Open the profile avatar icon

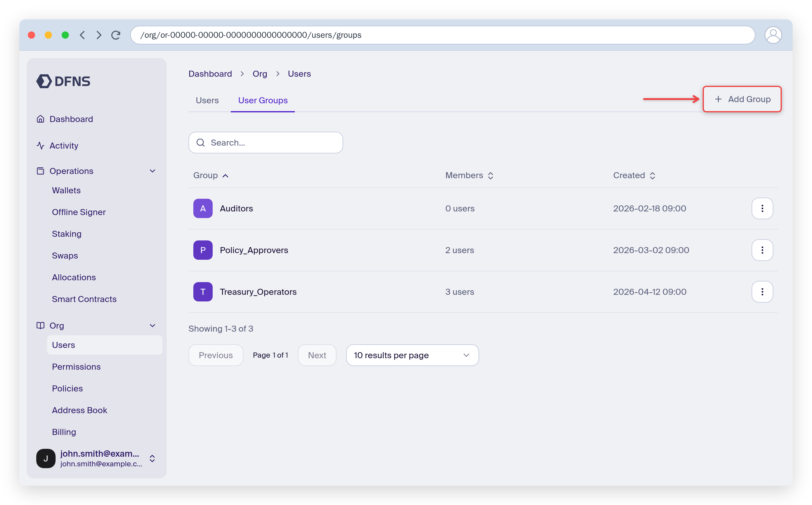(773, 35)
